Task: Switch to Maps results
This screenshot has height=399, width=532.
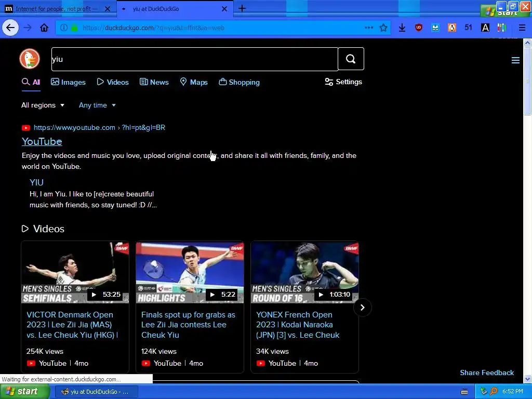Action: 194,82
